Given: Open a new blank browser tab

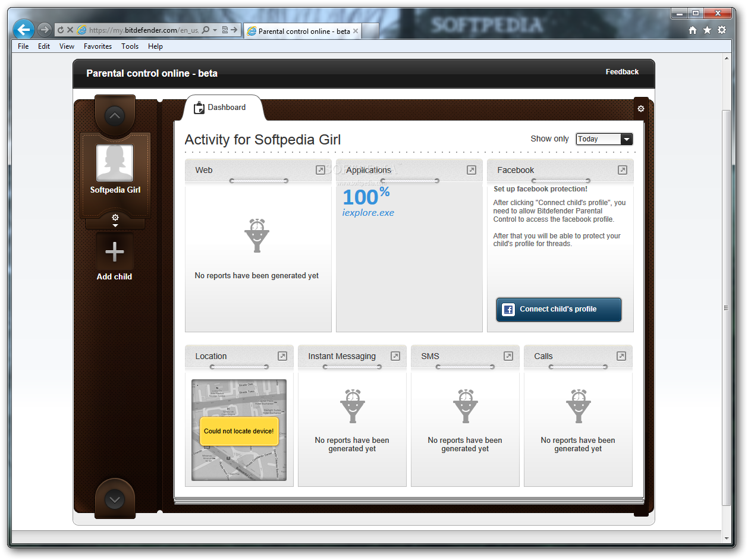Looking at the screenshot, I should coord(370,31).
